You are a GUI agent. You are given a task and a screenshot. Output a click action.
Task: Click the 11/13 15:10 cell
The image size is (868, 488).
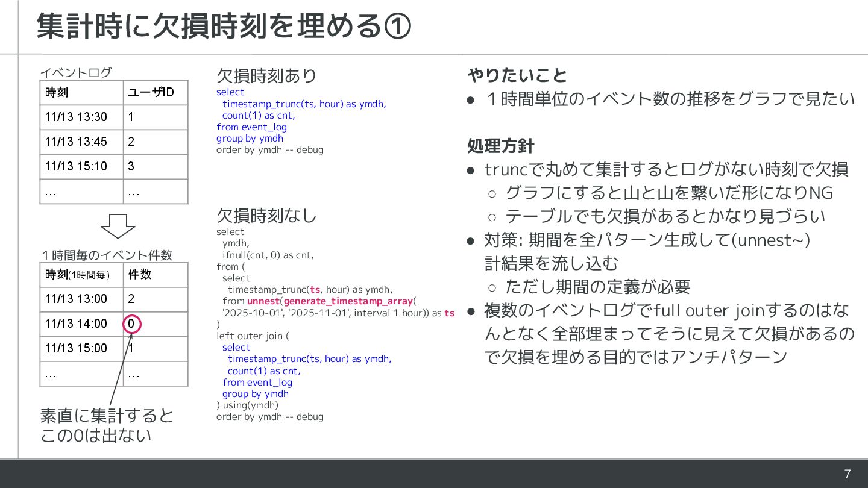(x=81, y=166)
